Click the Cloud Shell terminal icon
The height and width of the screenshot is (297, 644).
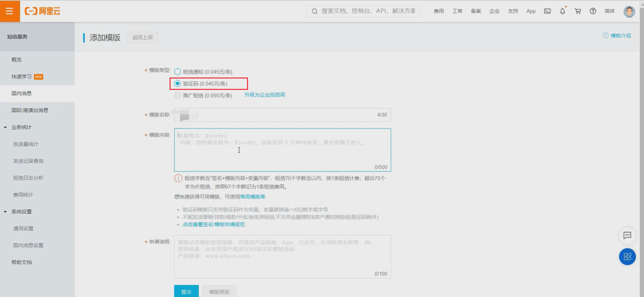pyautogui.click(x=547, y=11)
